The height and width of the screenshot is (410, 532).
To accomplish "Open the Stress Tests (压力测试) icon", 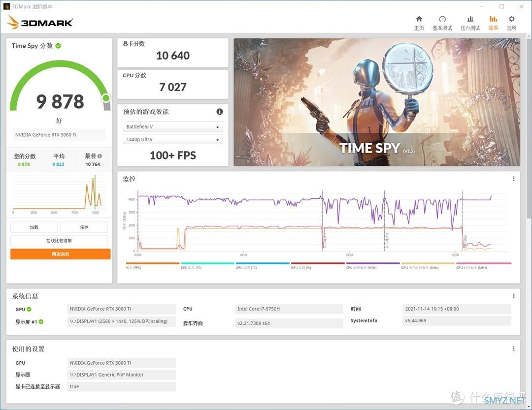I will click(470, 19).
